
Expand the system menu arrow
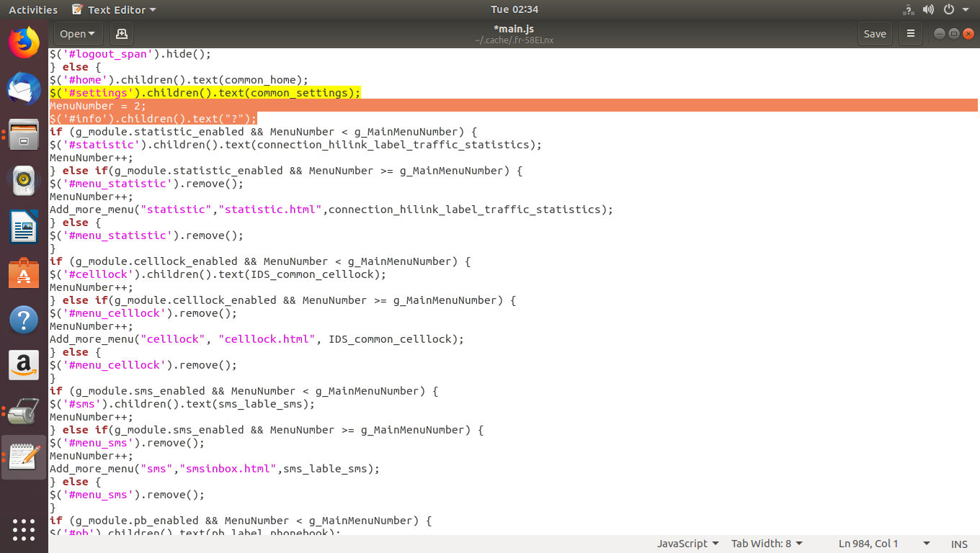tap(966, 9)
